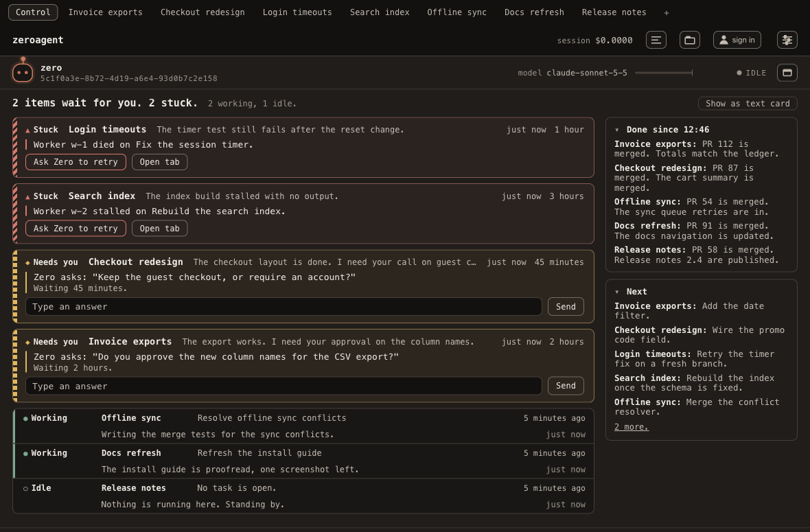Open the Offline sync tab

pyautogui.click(x=456, y=12)
